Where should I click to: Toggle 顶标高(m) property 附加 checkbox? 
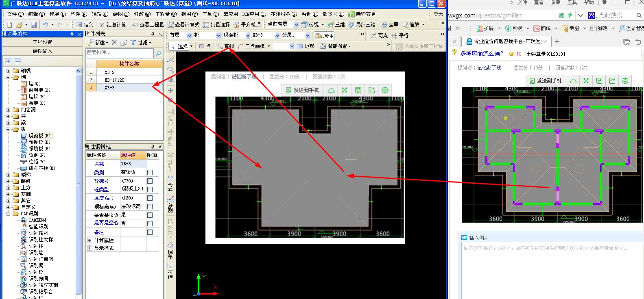click(150, 206)
